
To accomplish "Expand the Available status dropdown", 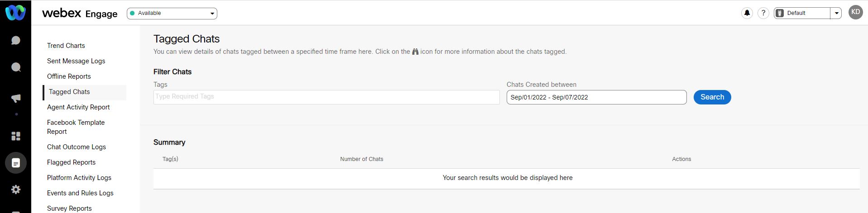I will pos(172,13).
